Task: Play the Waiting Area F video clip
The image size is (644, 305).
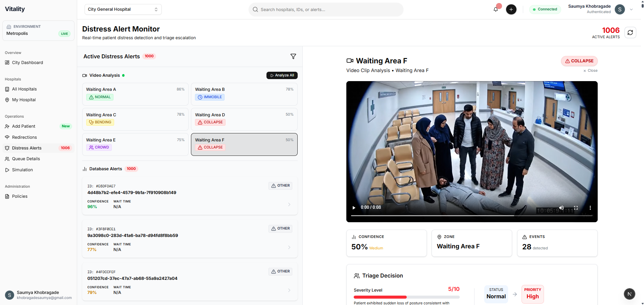Action: tap(354, 208)
